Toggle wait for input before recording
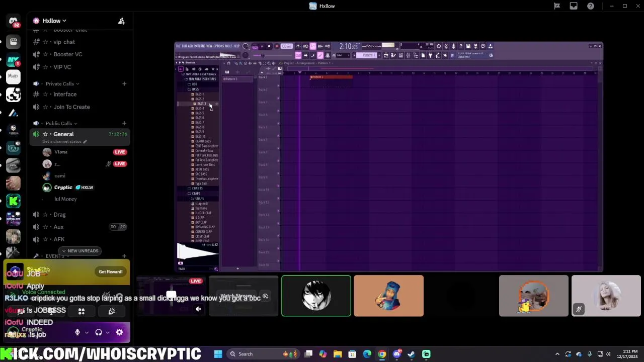This screenshot has height=362, width=644. (x=305, y=46)
